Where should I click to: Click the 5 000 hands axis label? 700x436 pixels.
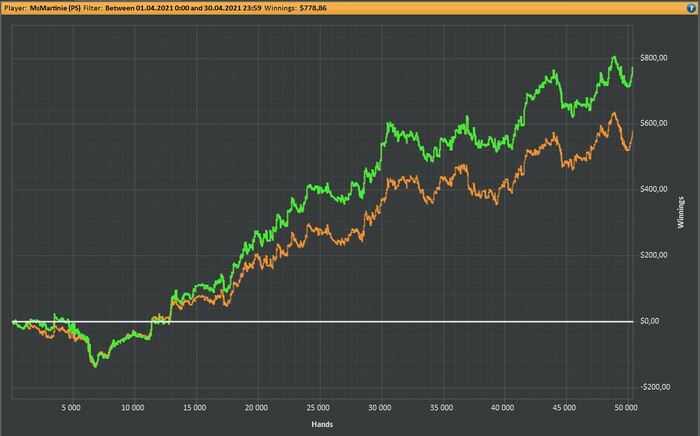71,408
